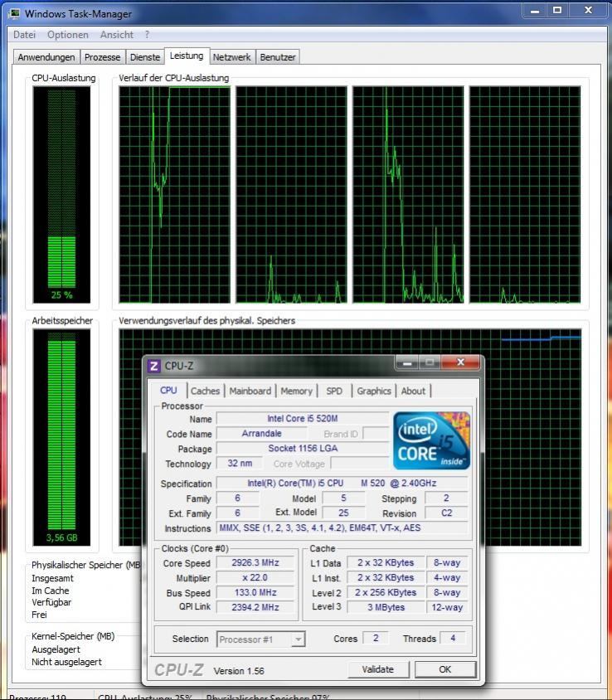The image size is (612, 700).
Task: Switch to the Dienste tab
Action: coord(145,57)
